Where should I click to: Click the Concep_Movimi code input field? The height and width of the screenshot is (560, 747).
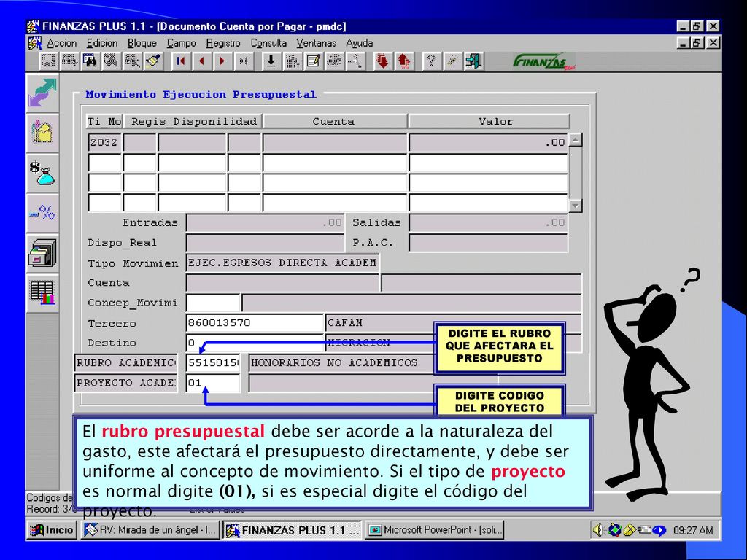click(213, 303)
